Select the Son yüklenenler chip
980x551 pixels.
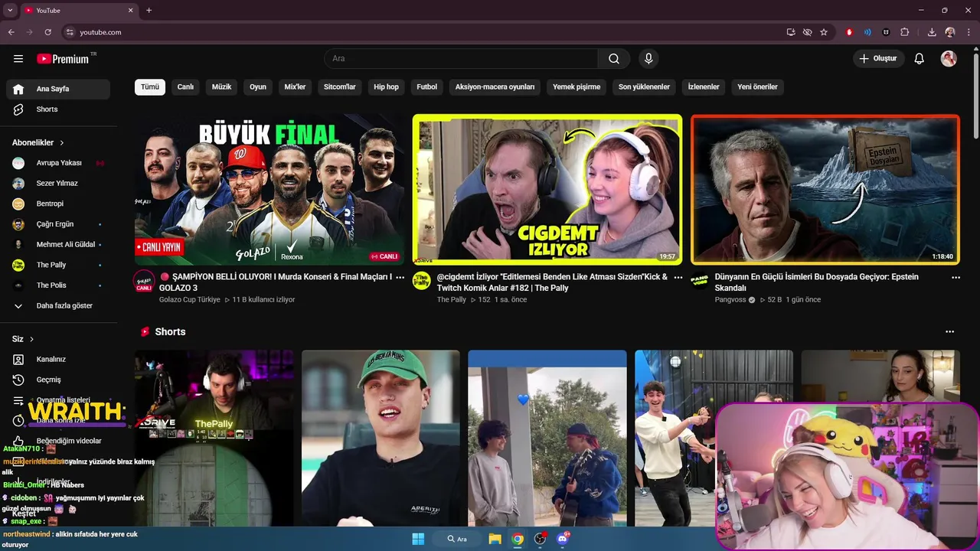click(x=644, y=87)
